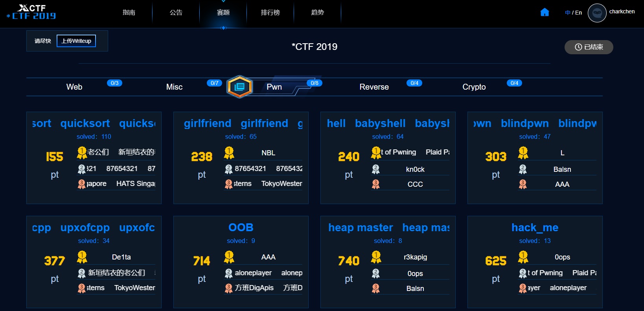Click gold medal icon in OOB card
Screen dimensions: 644x311
(229, 257)
